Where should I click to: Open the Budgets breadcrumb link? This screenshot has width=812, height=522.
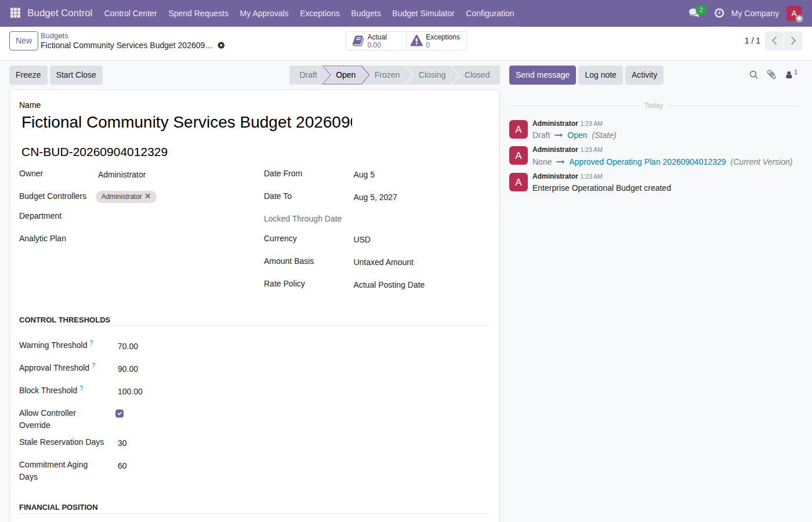(x=55, y=36)
